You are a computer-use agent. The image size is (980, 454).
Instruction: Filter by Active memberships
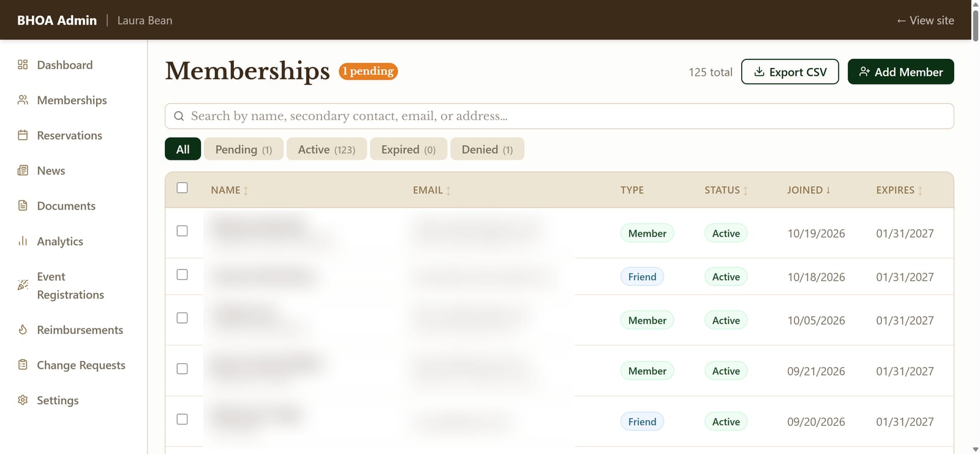point(326,149)
